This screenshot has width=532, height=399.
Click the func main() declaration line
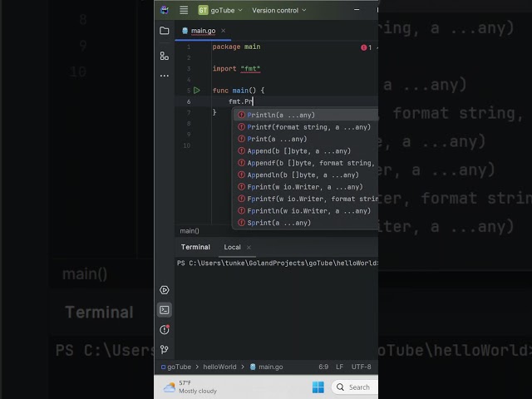pos(239,91)
